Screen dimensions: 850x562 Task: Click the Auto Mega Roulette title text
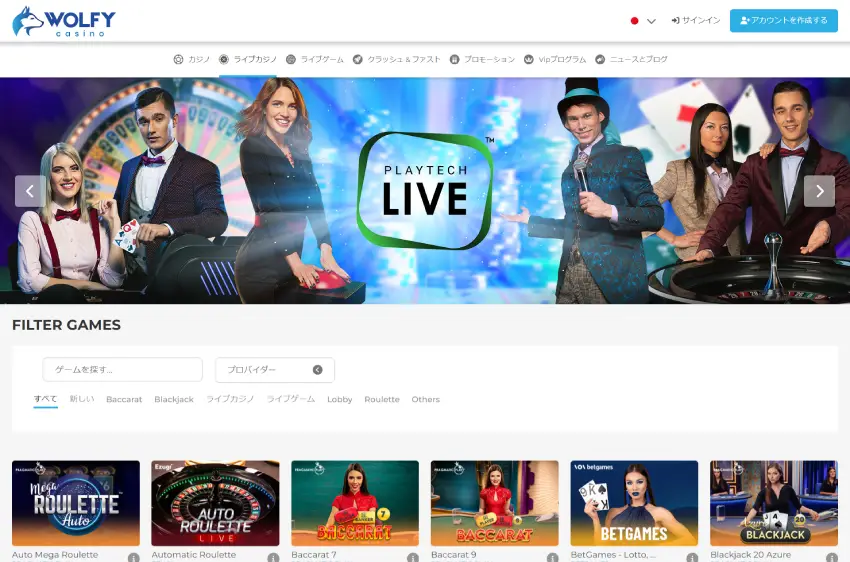pos(55,555)
